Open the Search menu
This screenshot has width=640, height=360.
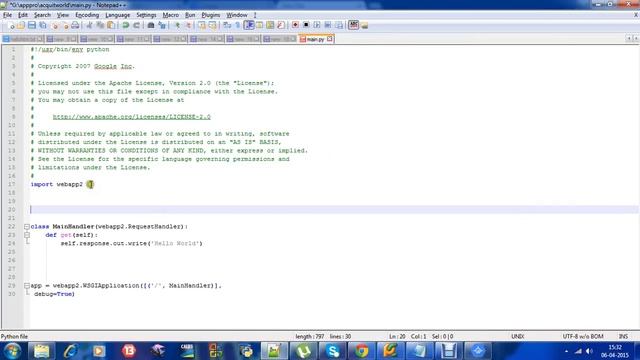[42, 15]
